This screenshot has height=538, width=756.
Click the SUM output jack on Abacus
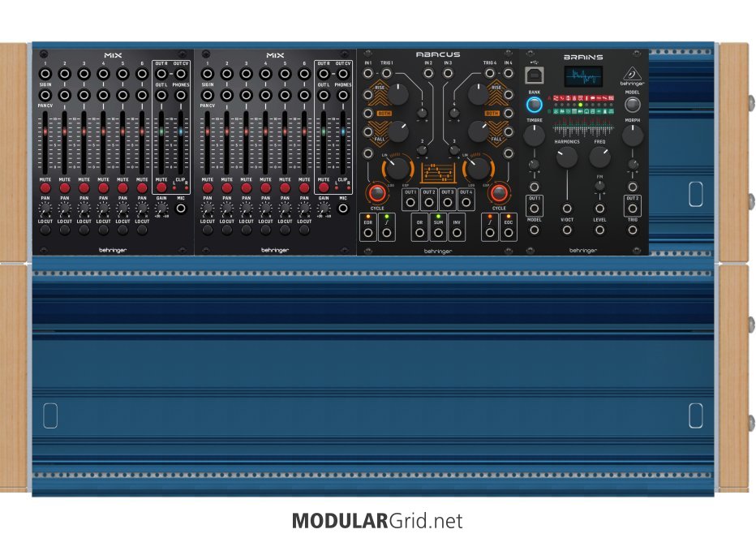click(x=438, y=233)
